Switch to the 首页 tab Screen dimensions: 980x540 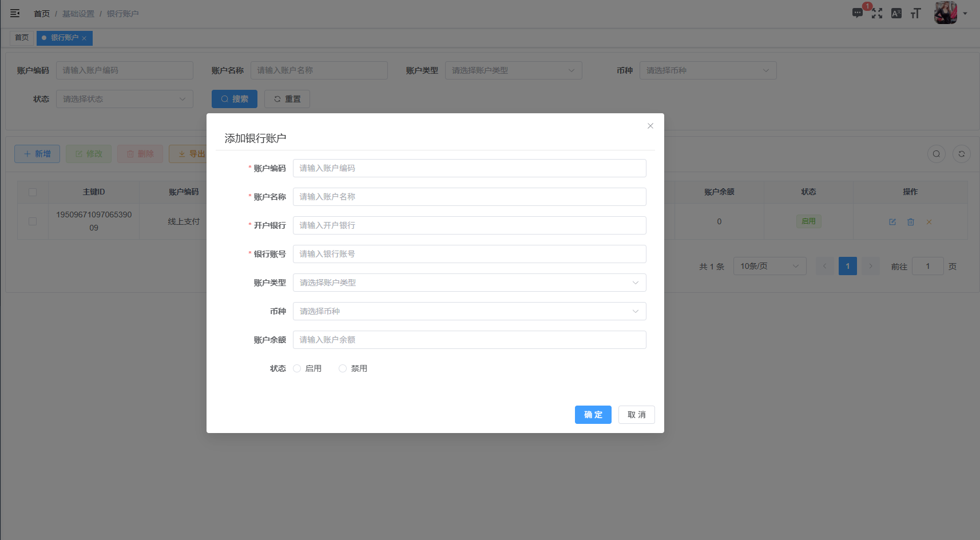pos(22,38)
